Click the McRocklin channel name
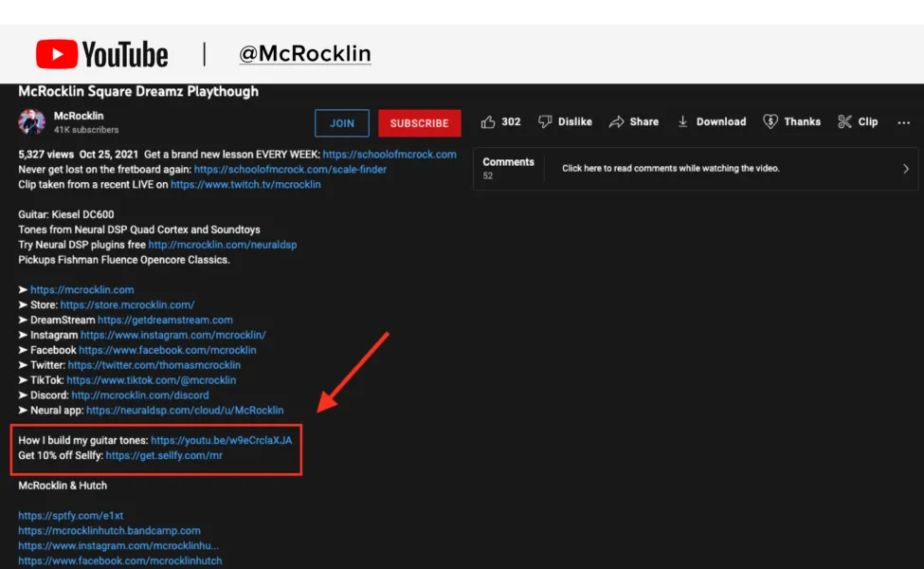Screen dimensions: 924x569 point(79,116)
